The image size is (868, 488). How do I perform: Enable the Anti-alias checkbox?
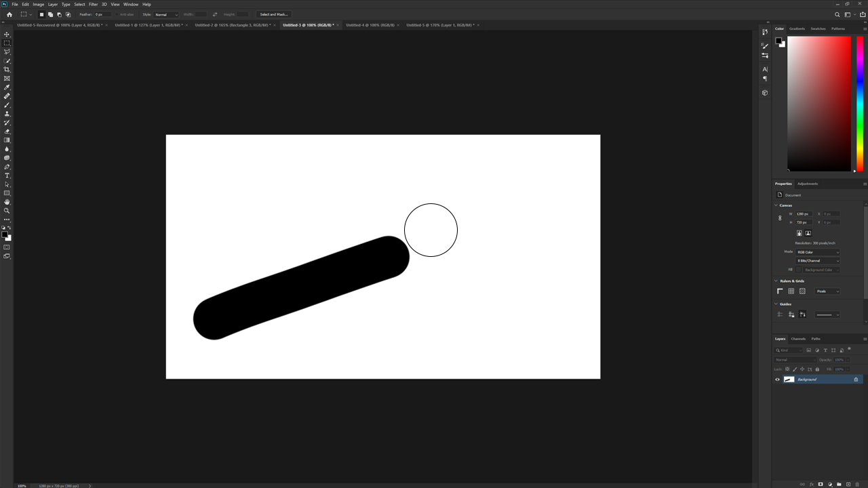pyautogui.click(x=117, y=14)
